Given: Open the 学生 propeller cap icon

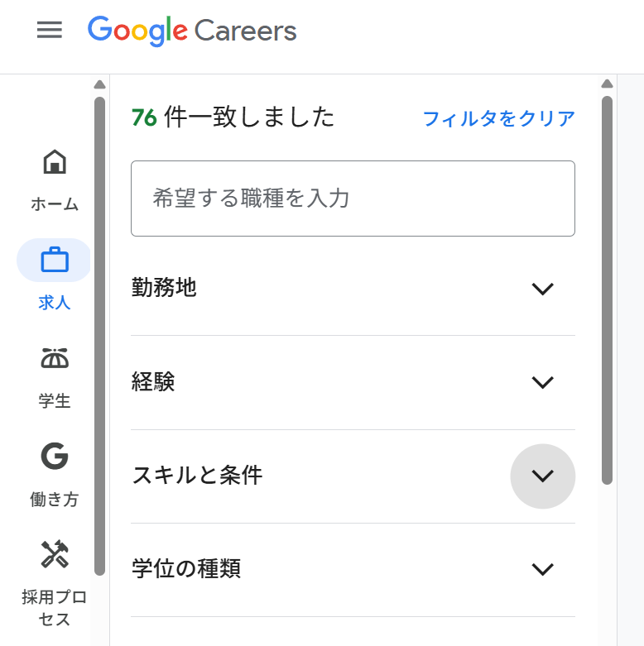Looking at the screenshot, I should (55, 358).
